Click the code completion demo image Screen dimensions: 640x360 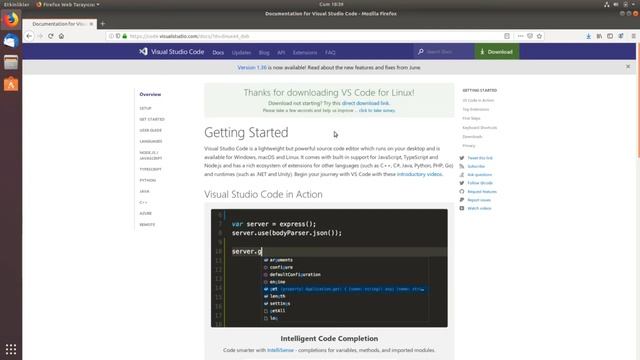(329, 268)
